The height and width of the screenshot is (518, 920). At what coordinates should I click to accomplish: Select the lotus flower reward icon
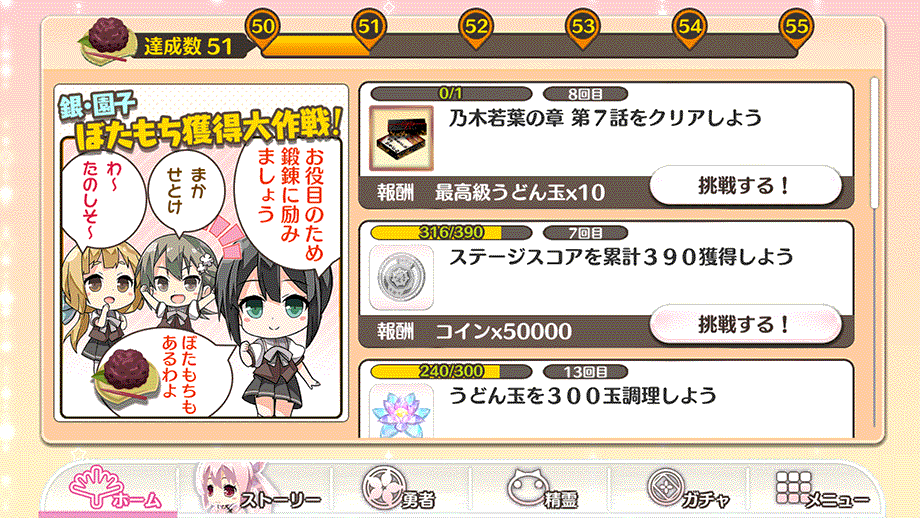pos(401,411)
